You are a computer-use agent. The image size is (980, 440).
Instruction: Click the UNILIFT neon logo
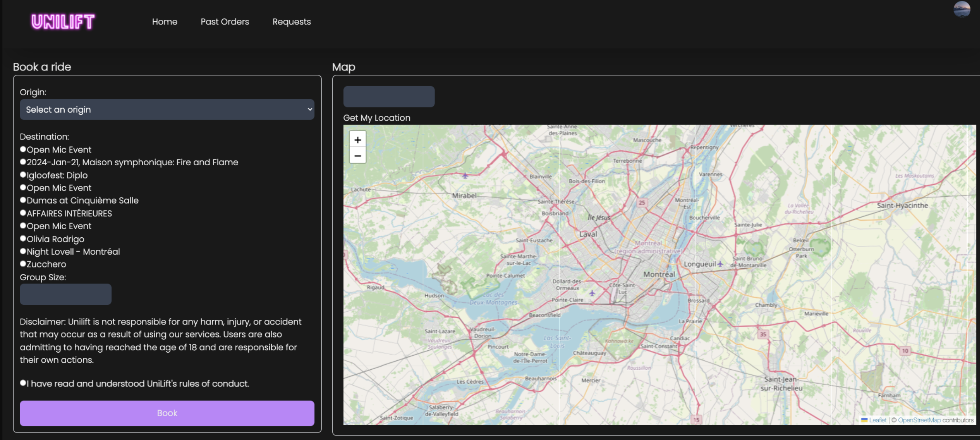(63, 22)
